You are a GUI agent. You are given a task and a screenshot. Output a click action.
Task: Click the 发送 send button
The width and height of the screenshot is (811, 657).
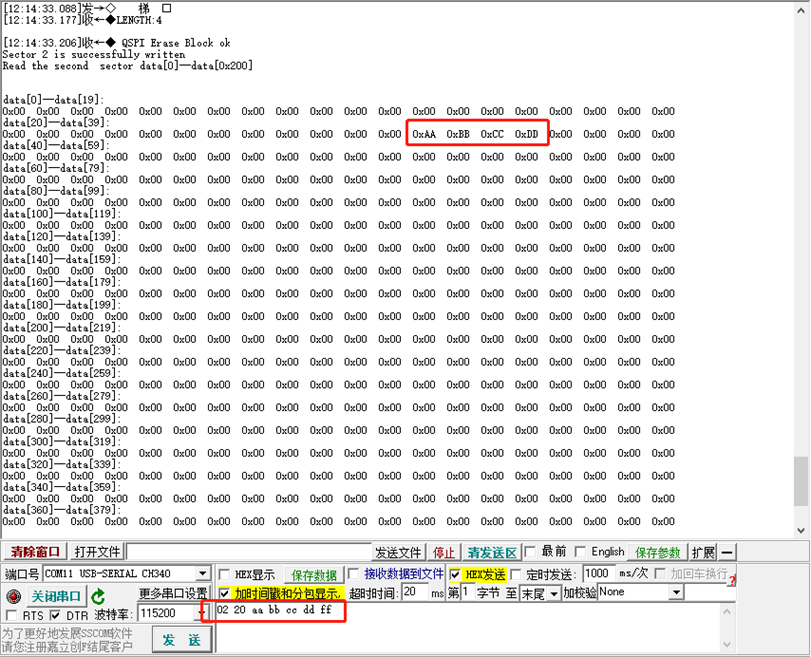coord(182,640)
